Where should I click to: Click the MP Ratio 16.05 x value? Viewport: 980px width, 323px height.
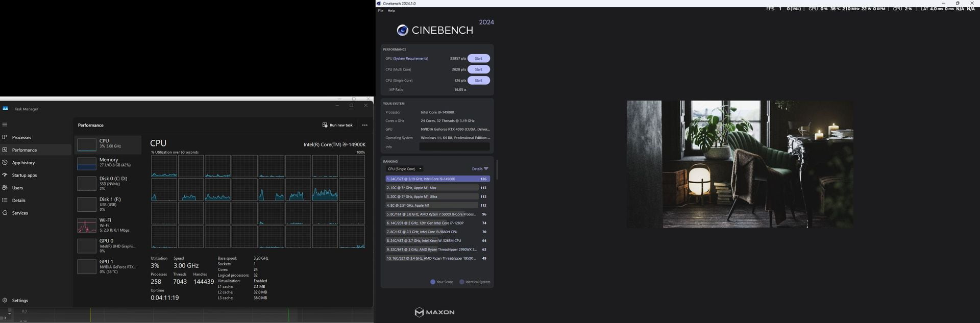[460, 90]
